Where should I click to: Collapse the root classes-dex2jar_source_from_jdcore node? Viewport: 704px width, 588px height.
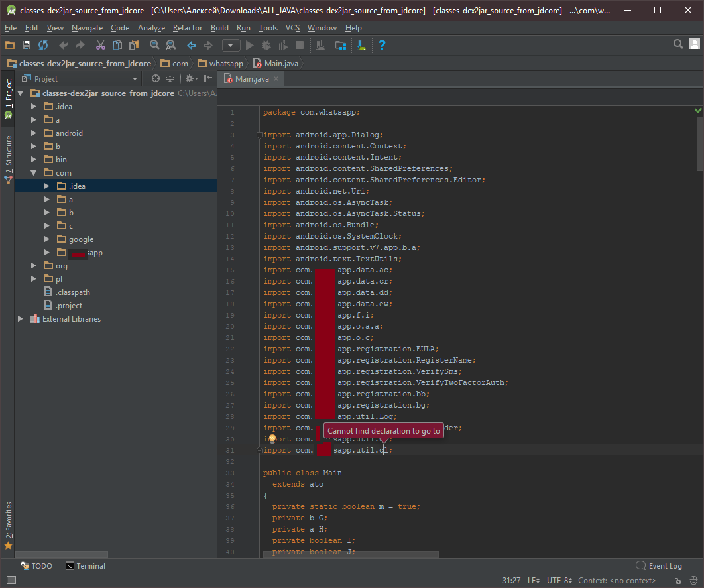click(x=21, y=93)
